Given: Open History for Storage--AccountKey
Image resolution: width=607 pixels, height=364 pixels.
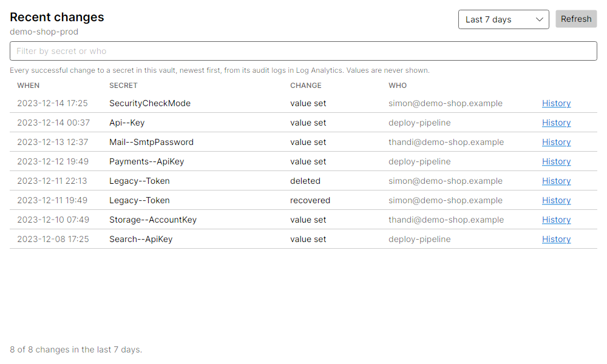Looking at the screenshot, I should click(556, 220).
